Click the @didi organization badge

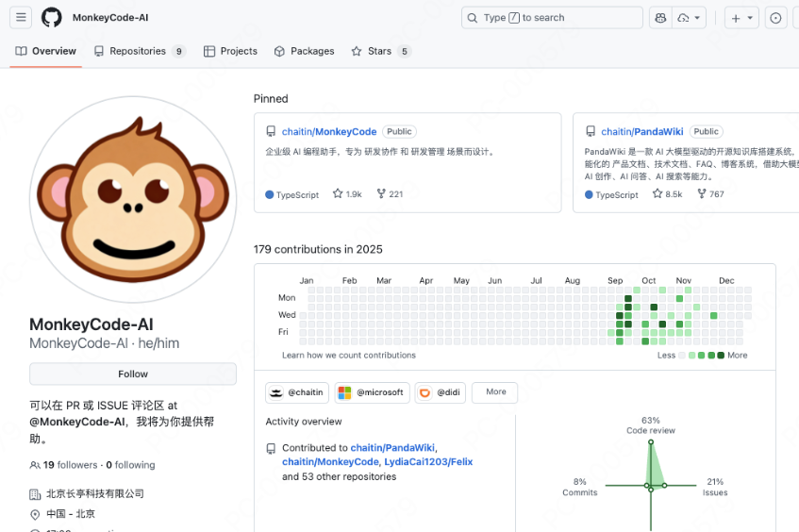(x=440, y=392)
